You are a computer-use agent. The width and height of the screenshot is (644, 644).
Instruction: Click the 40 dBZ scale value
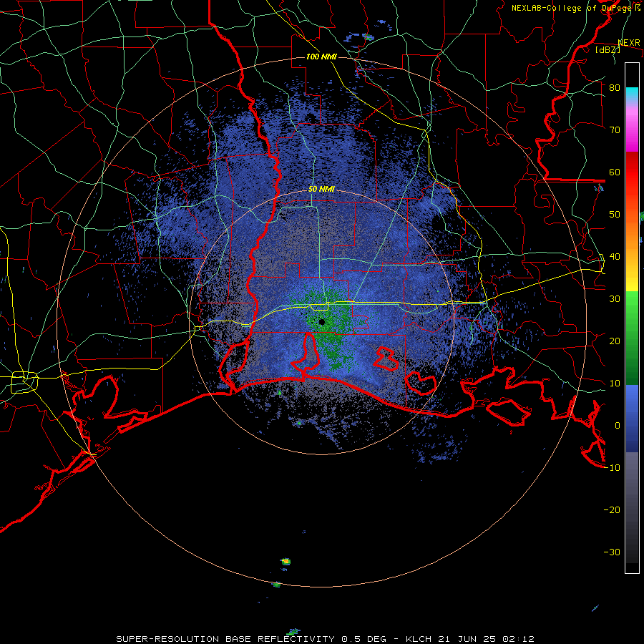(615, 257)
